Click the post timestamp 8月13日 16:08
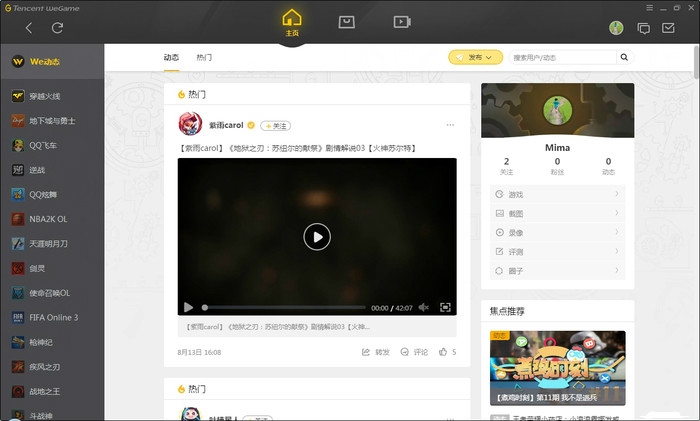 [199, 352]
